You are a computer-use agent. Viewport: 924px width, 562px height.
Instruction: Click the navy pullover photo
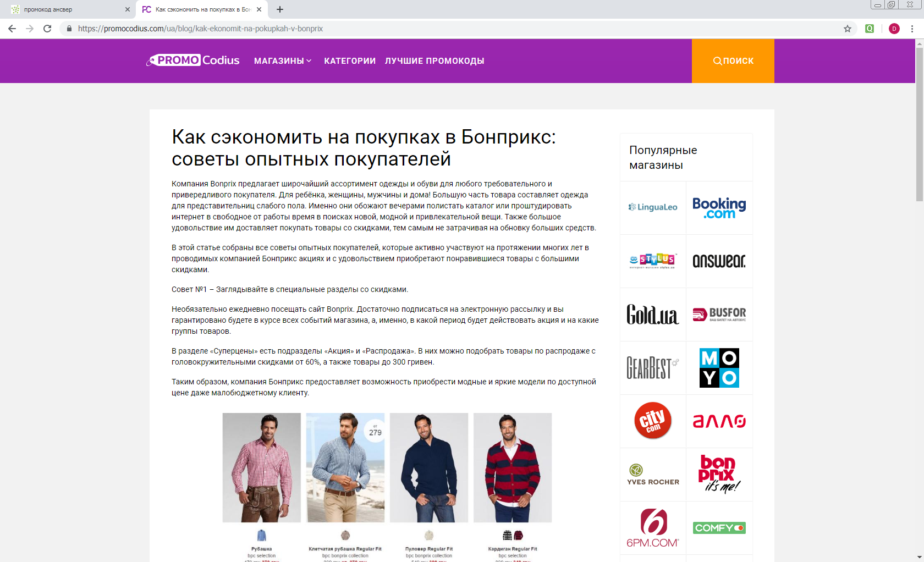(429, 467)
